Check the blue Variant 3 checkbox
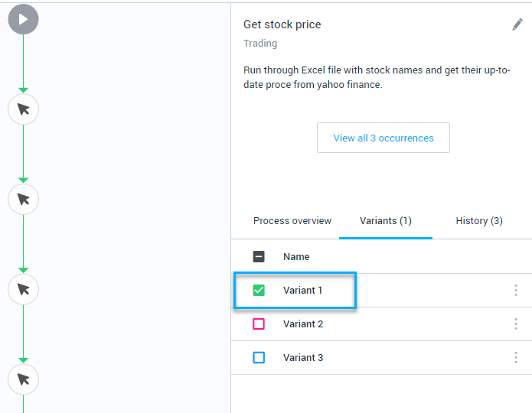532x413 pixels. [x=259, y=357]
